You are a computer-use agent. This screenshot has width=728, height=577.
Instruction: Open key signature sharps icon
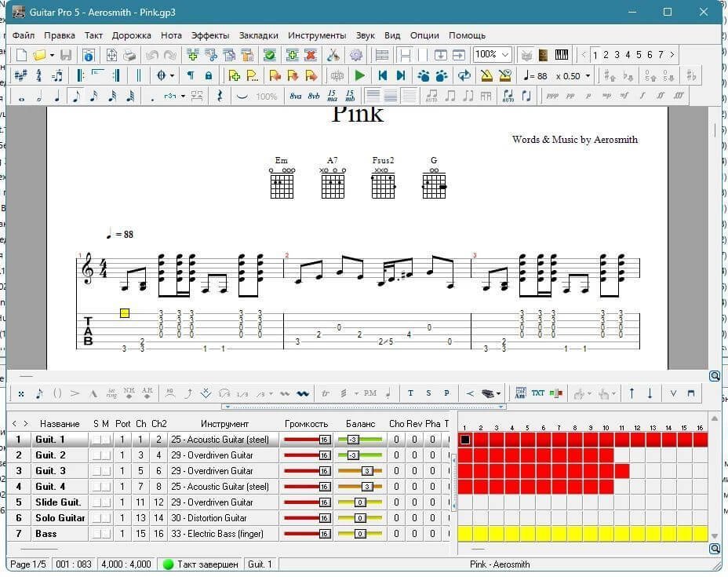tap(20, 75)
